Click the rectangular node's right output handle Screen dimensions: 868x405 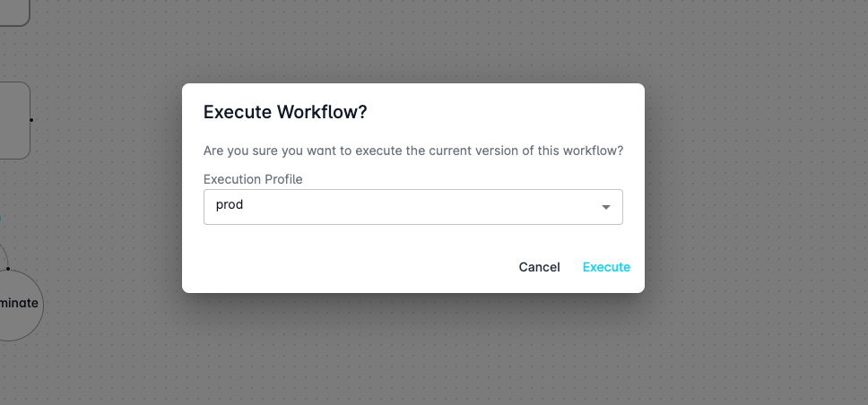tap(31, 119)
